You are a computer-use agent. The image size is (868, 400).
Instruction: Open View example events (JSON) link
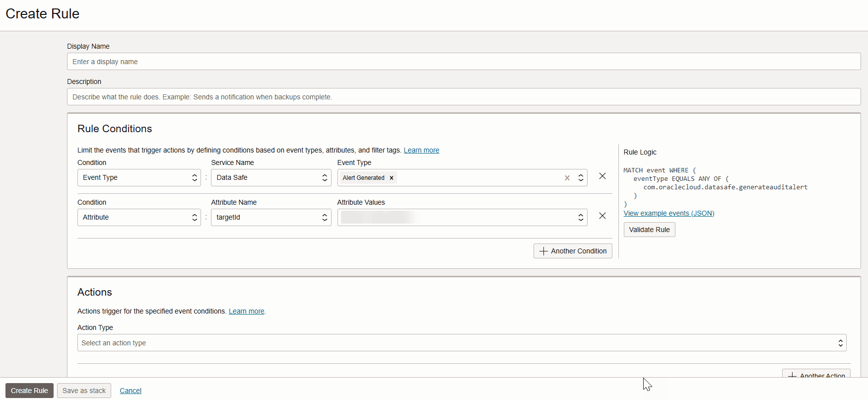click(668, 213)
